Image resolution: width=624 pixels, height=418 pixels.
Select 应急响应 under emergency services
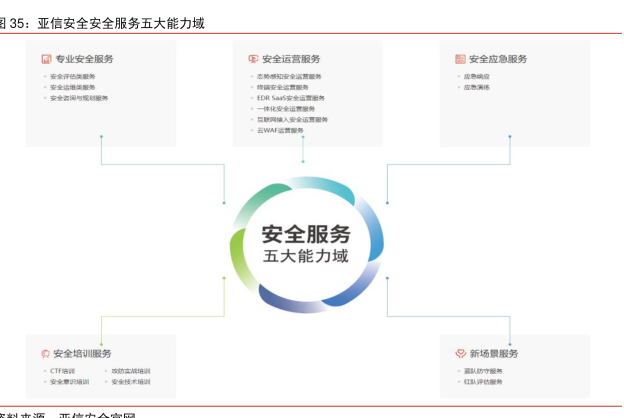[477, 77]
